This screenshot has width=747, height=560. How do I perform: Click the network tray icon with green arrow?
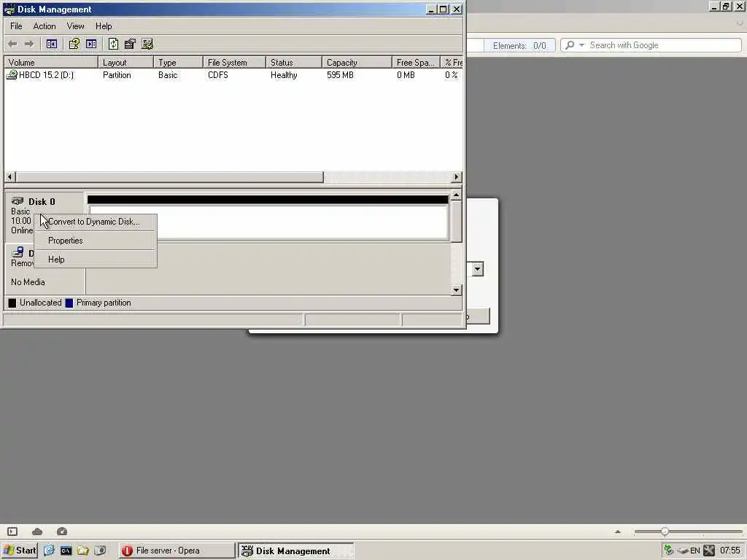coord(669,551)
